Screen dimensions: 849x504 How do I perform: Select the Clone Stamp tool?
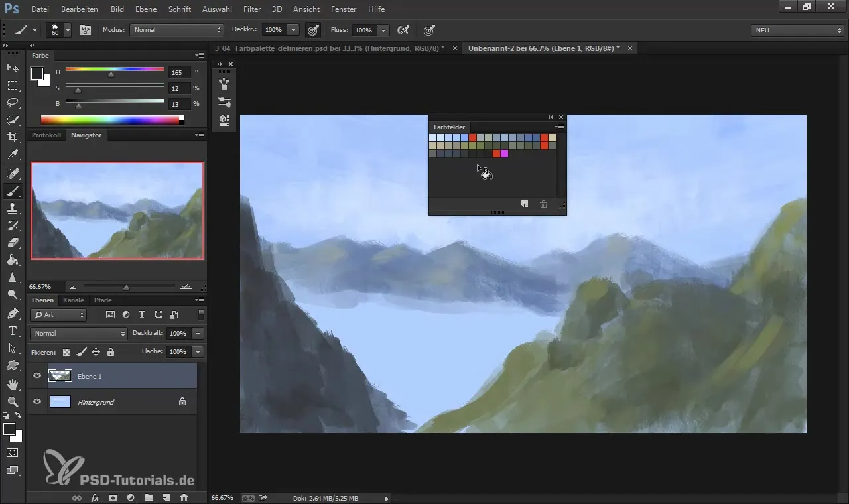pyautogui.click(x=13, y=208)
